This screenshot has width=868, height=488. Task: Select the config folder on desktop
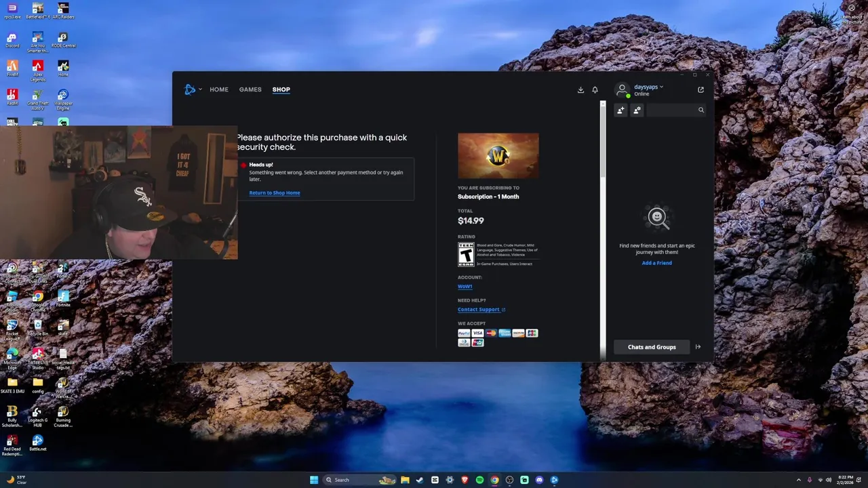click(37, 386)
